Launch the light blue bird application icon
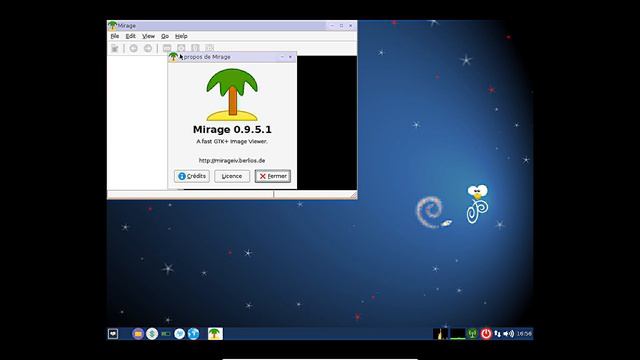Viewport: 640px width, 360px height. [180, 334]
